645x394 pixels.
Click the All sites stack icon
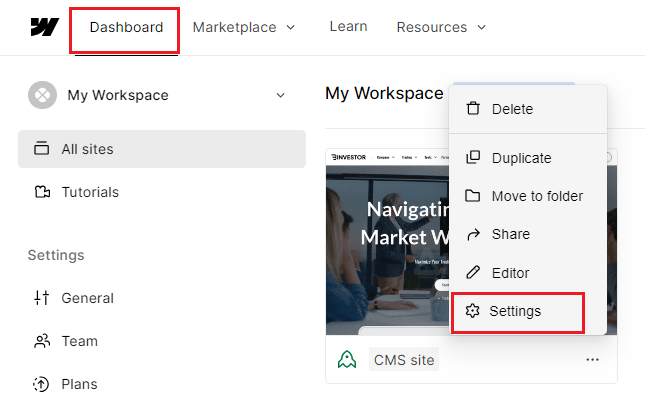coord(42,148)
